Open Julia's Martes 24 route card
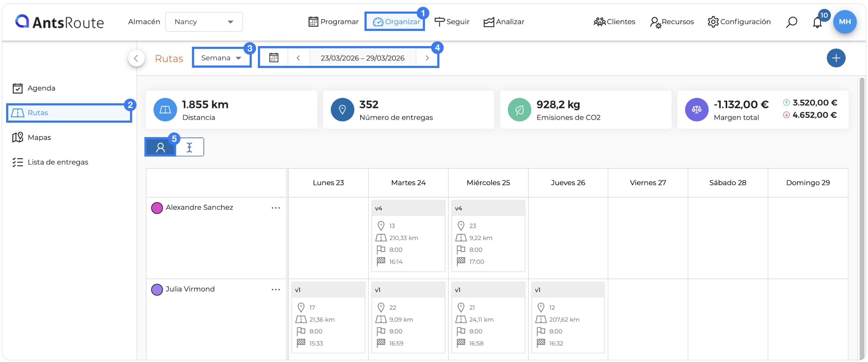The image size is (868, 362). pos(408,317)
